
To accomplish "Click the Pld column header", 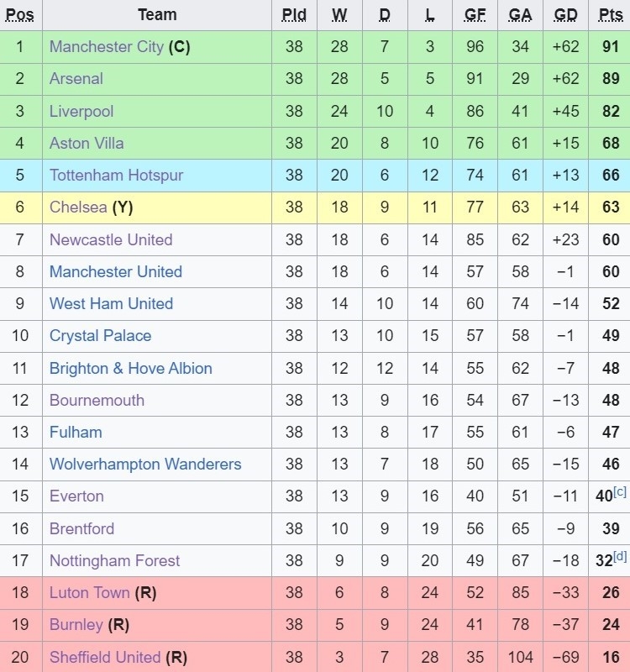I will 294,14.
